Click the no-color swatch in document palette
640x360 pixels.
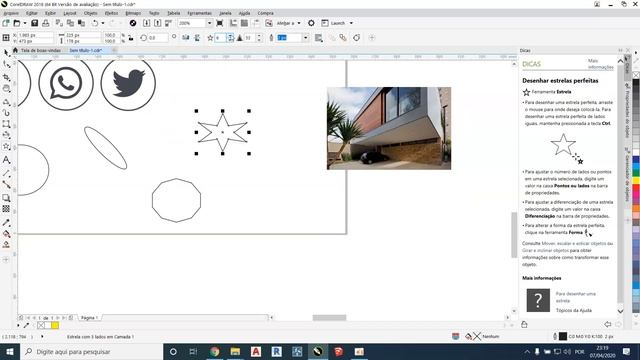point(41,325)
